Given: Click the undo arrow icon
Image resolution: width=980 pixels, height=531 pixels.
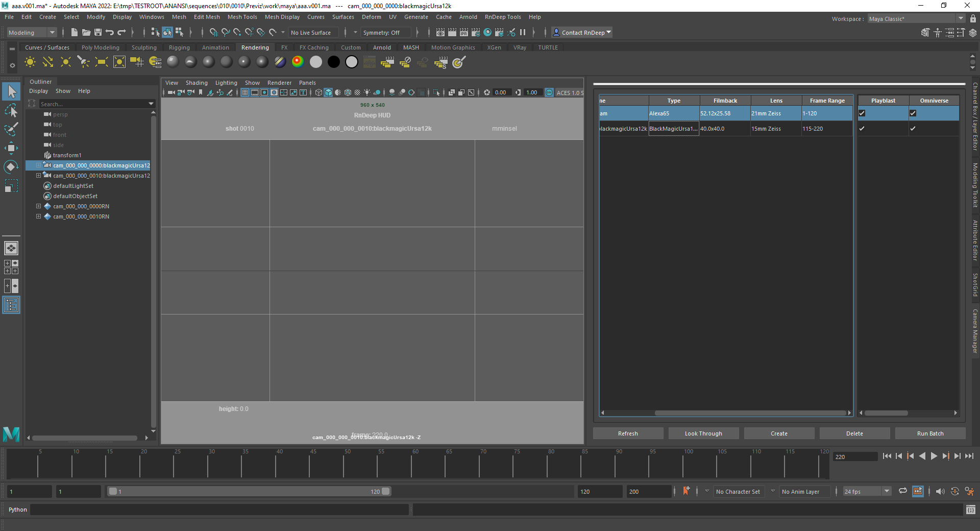Looking at the screenshot, I should 110,33.
